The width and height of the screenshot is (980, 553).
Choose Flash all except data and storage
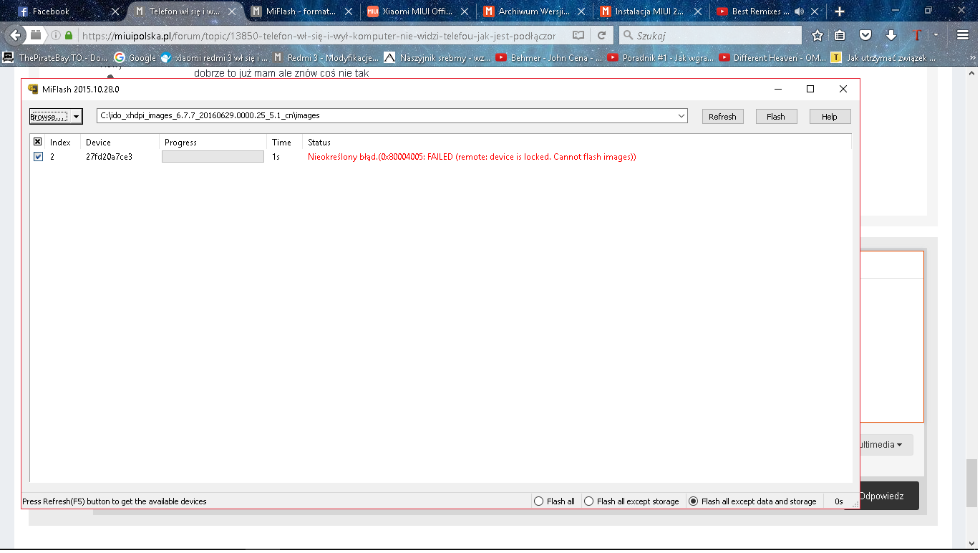coord(693,501)
